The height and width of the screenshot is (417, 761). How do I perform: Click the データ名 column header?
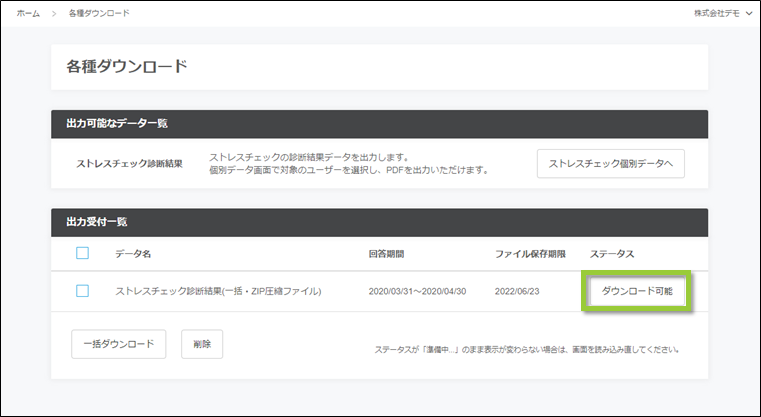133,254
